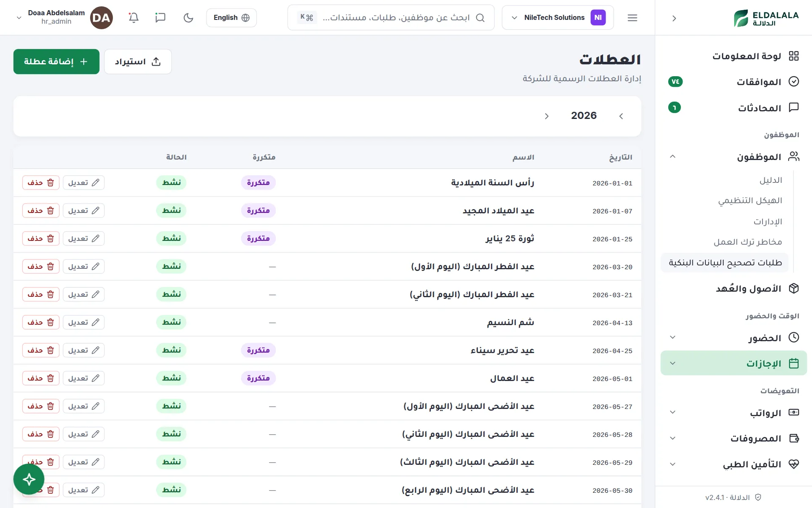Click the 2026-04-13 date cell
This screenshot has width=812, height=508.
612,323
